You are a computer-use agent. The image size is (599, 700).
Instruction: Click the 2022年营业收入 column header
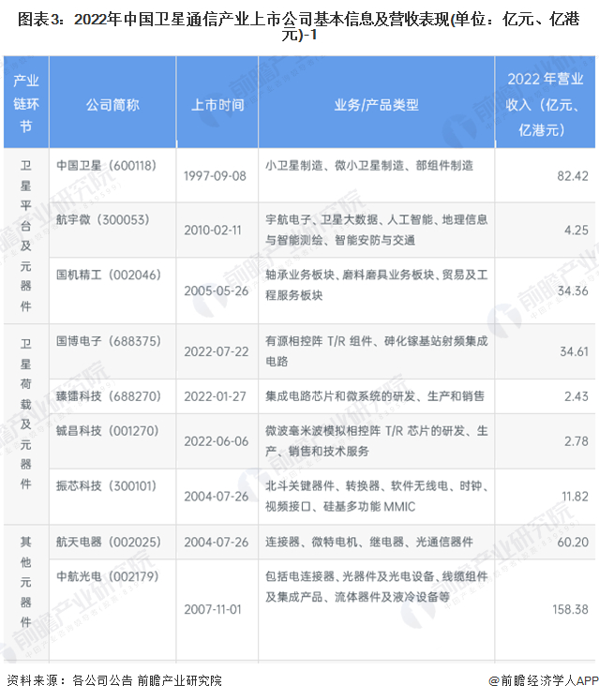[x=545, y=104]
